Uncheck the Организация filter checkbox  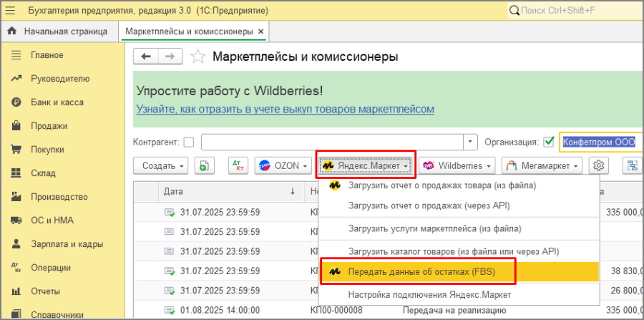548,142
